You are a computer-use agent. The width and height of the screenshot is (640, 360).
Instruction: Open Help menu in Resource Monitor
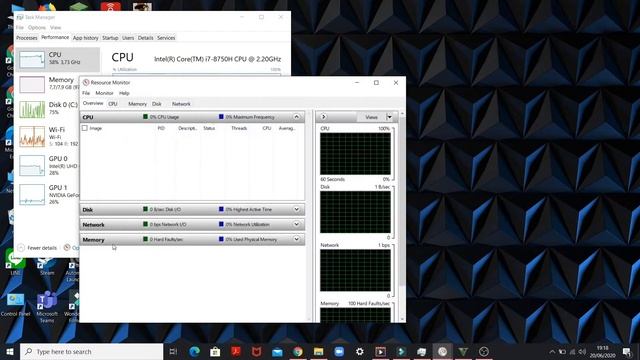click(124, 93)
